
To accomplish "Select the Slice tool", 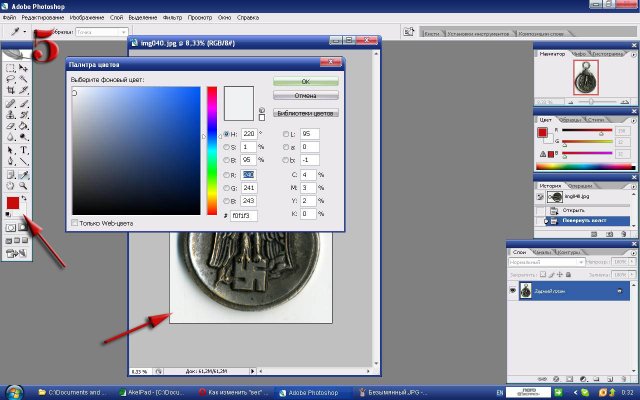I will pos(23,90).
